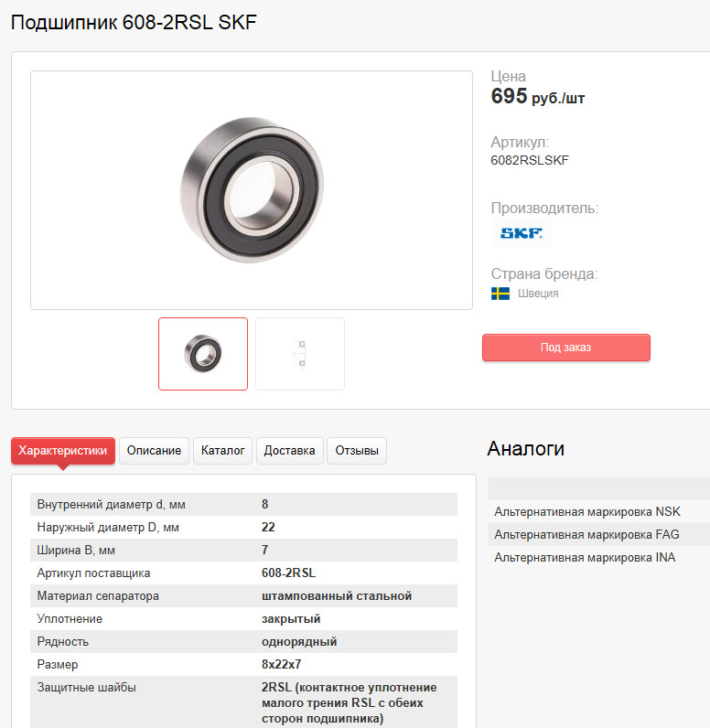
Task: Click the Страна бренда: label
Action: point(544,274)
